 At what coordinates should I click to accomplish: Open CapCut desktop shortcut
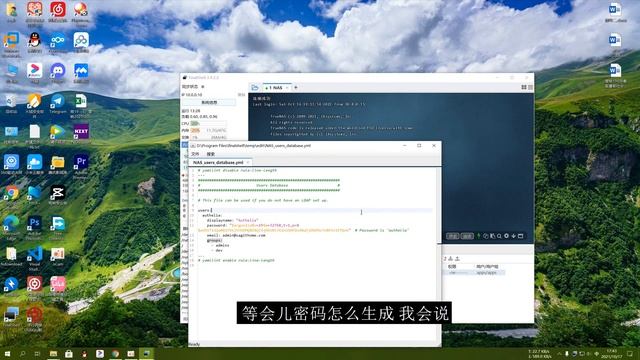(x=58, y=195)
